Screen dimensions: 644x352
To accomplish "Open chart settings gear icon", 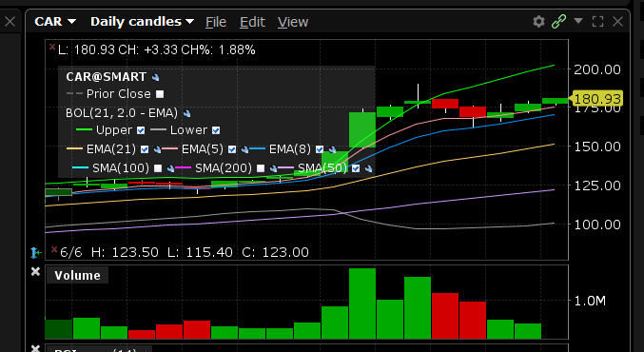I will tap(538, 21).
